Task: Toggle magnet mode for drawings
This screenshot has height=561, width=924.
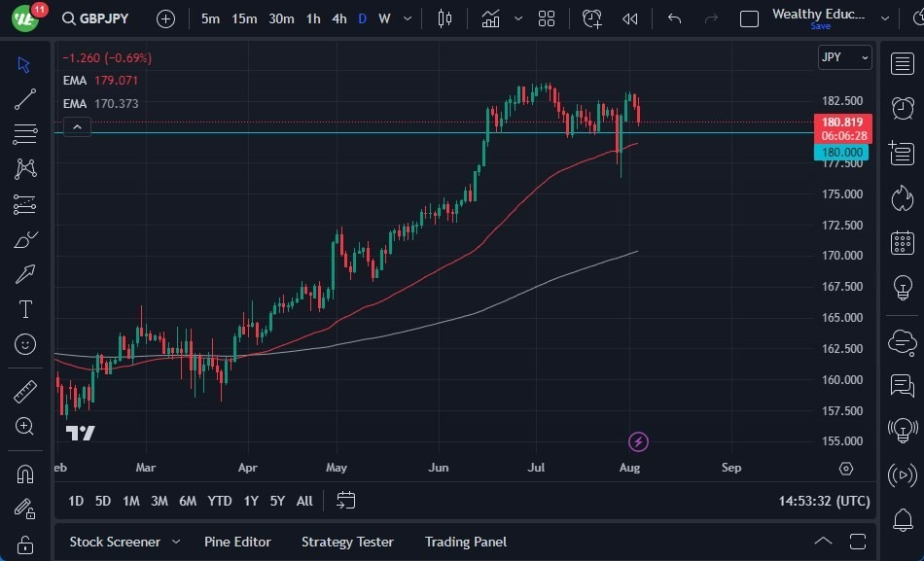Action: (x=25, y=473)
